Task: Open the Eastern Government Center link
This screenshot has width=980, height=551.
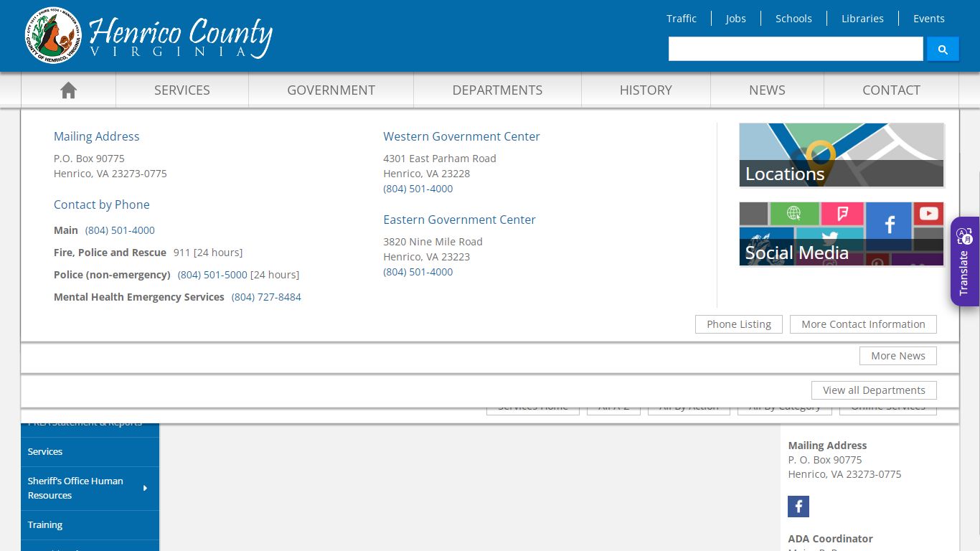Action: [x=459, y=220]
